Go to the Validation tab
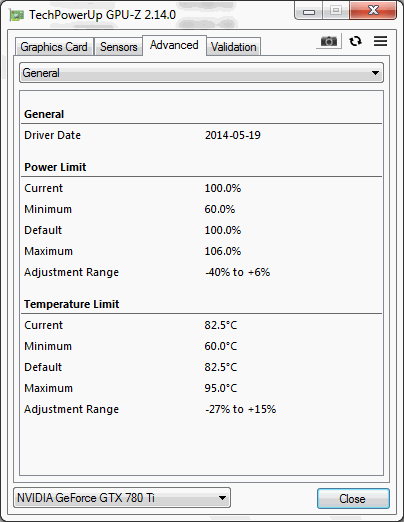Screen dimensions: 404x522 (233, 47)
